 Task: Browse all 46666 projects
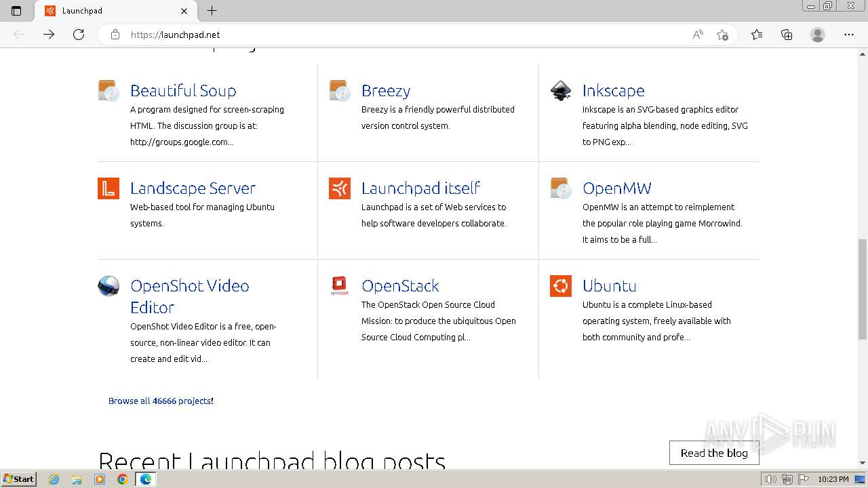pos(161,401)
